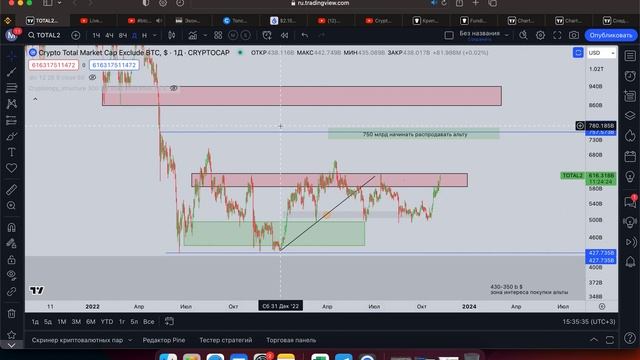Undo the last chart action
The width and height of the screenshot is (640, 360).
click(x=304, y=36)
